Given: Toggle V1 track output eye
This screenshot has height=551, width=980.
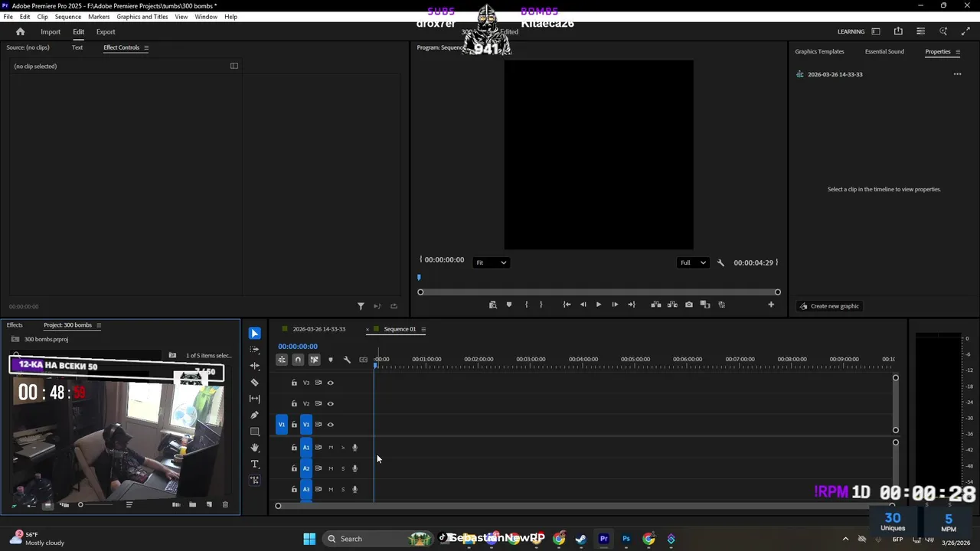Looking at the screenshot, I should coord(331,425).
